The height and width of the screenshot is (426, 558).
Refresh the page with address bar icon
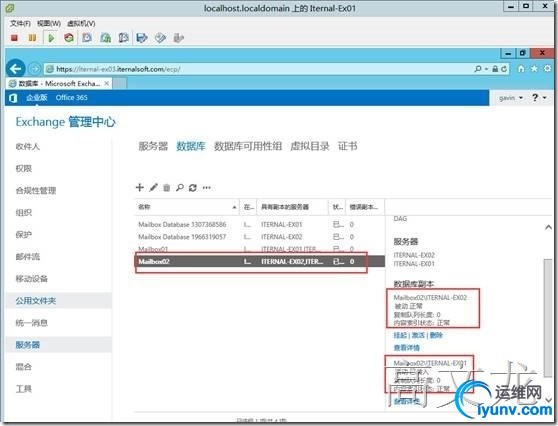coord(504,69)
